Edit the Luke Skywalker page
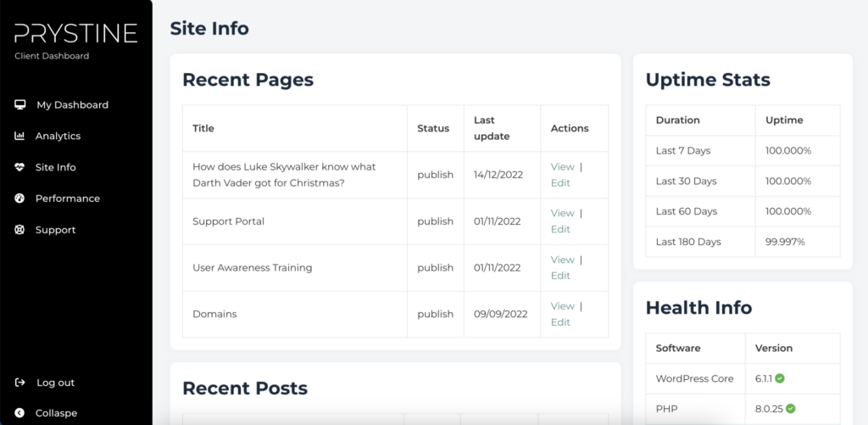The image size is (868, 425). point(560,183)
